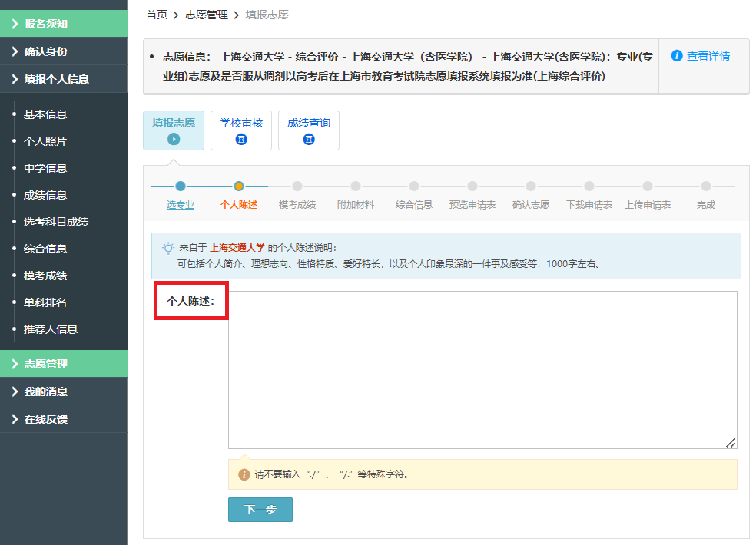The image size is (756, 545).
Task: Click the hourglass icon under 学校审核
Action: coord(241,139)
